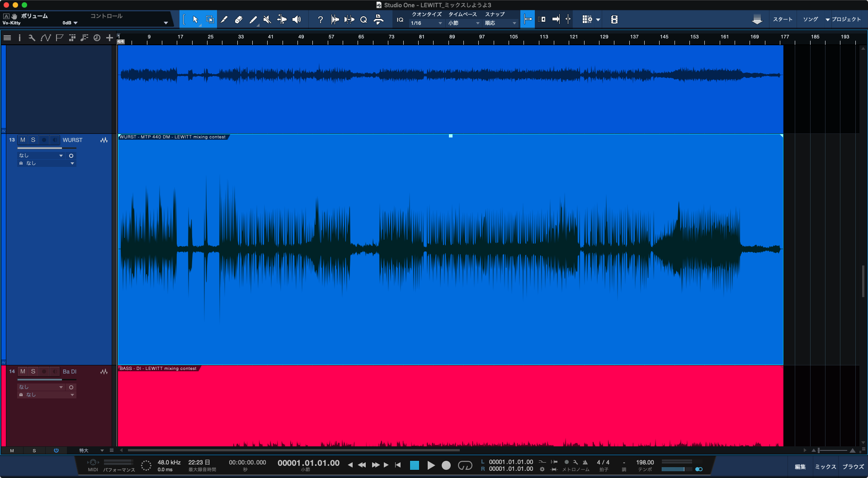The width and height of the screenshot is (868, 478).
Task: Toggle Snap to grid button
Action: 528,19
